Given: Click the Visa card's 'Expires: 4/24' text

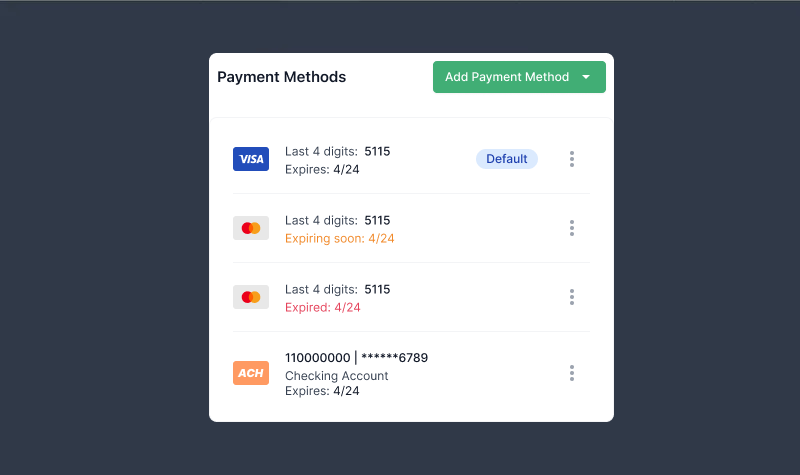Looking at the screenshot, I should 322,169.
